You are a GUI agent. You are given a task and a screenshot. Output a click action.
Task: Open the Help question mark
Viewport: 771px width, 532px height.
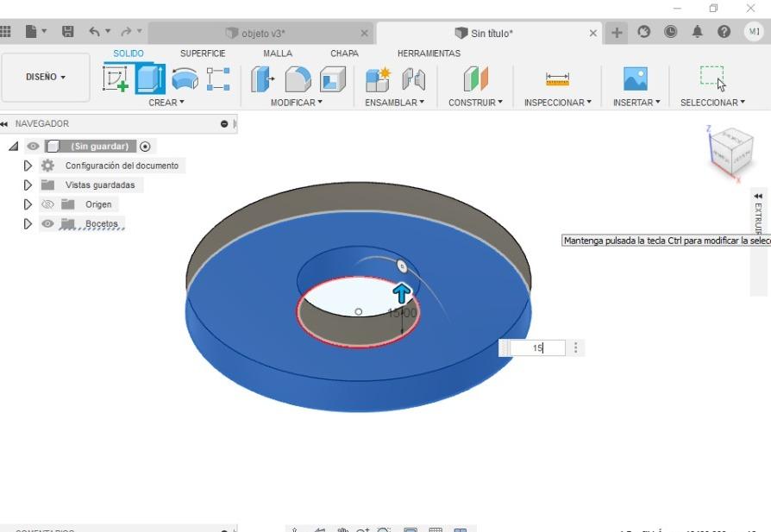click(724, 32)
